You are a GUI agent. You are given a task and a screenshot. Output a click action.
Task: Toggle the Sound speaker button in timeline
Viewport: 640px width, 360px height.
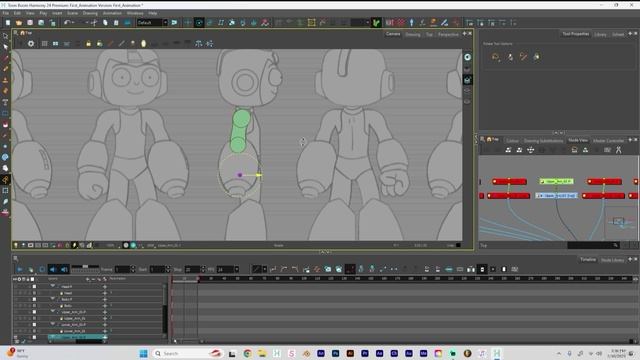coord(53,269)
